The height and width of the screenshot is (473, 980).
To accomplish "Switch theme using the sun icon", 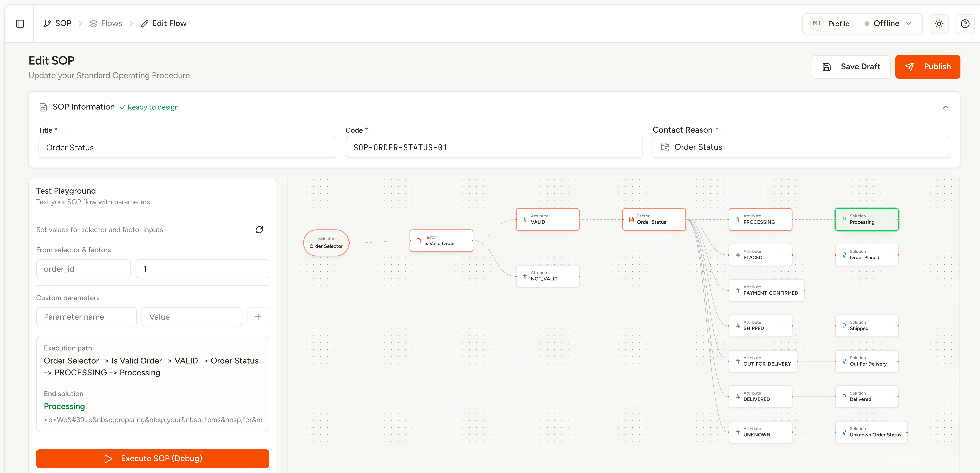I will (x=939, y=24).
